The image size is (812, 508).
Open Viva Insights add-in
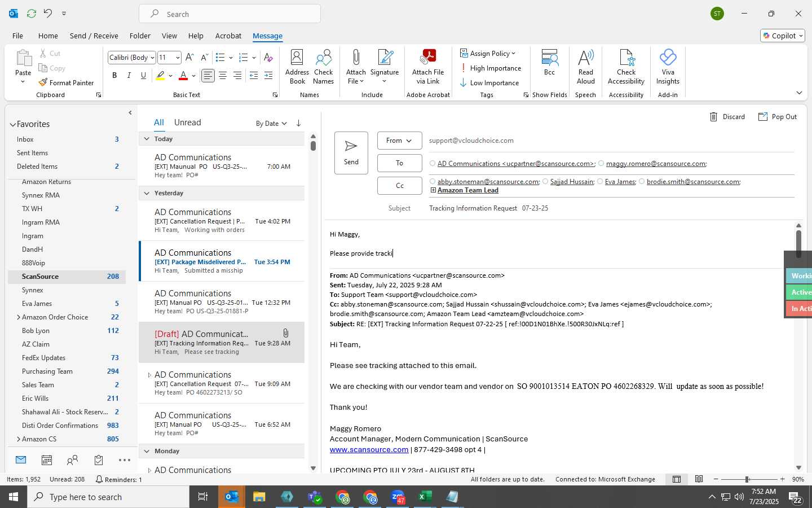tap(668, 67)
